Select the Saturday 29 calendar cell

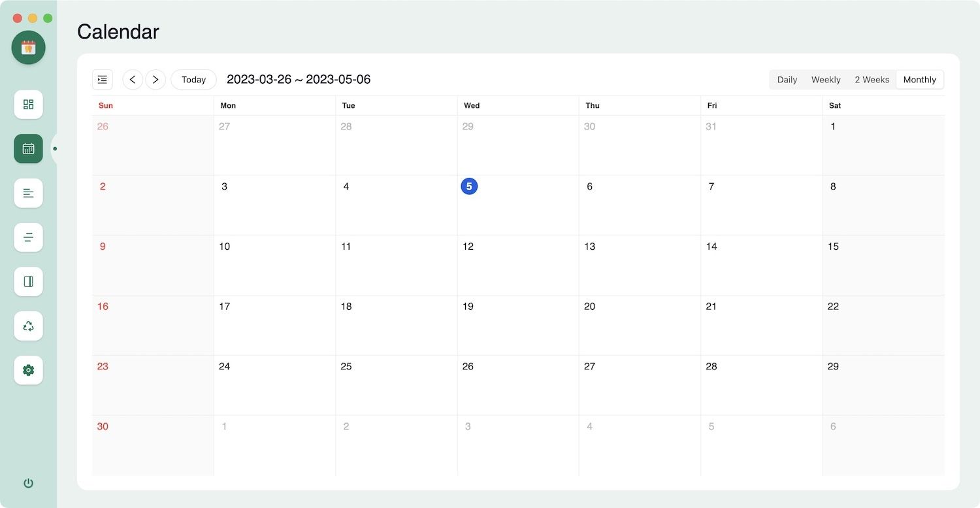point(883,385)
